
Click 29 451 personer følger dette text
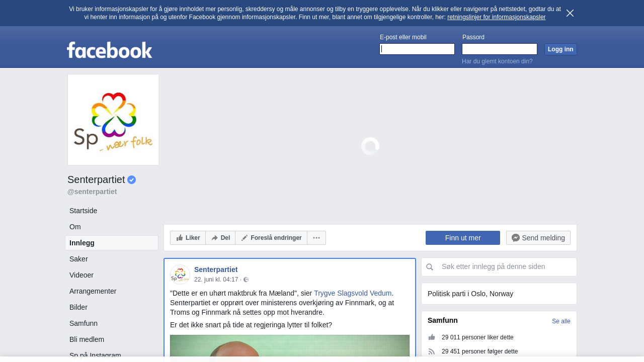[x=479, y=351]
